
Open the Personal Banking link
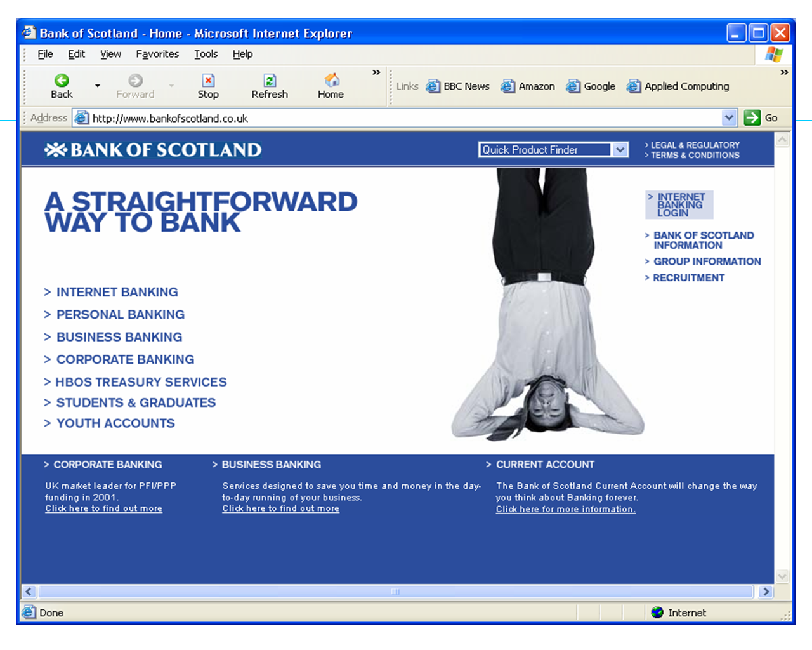click(114, 314)
